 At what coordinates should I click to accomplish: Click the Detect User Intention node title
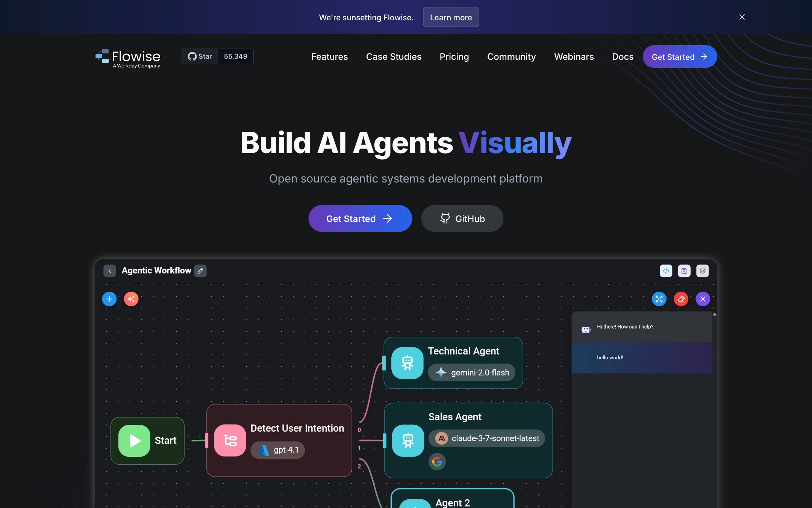tap(297, 428)
